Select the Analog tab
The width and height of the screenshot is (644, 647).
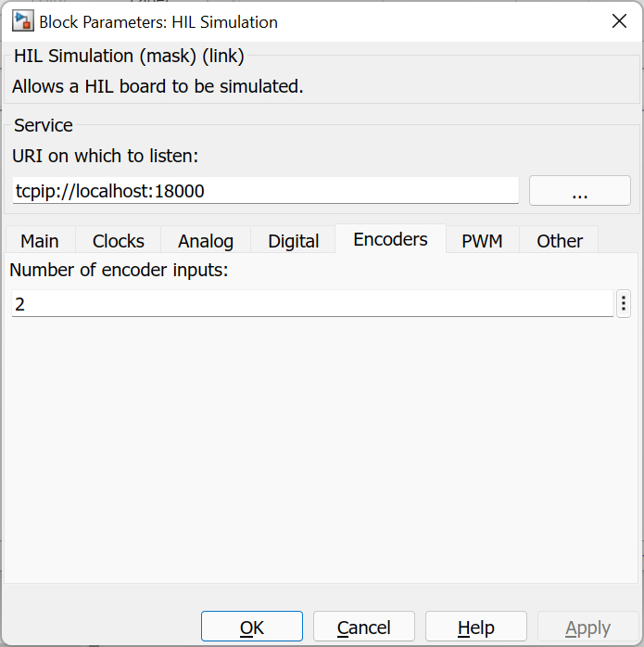coord(206,241)
